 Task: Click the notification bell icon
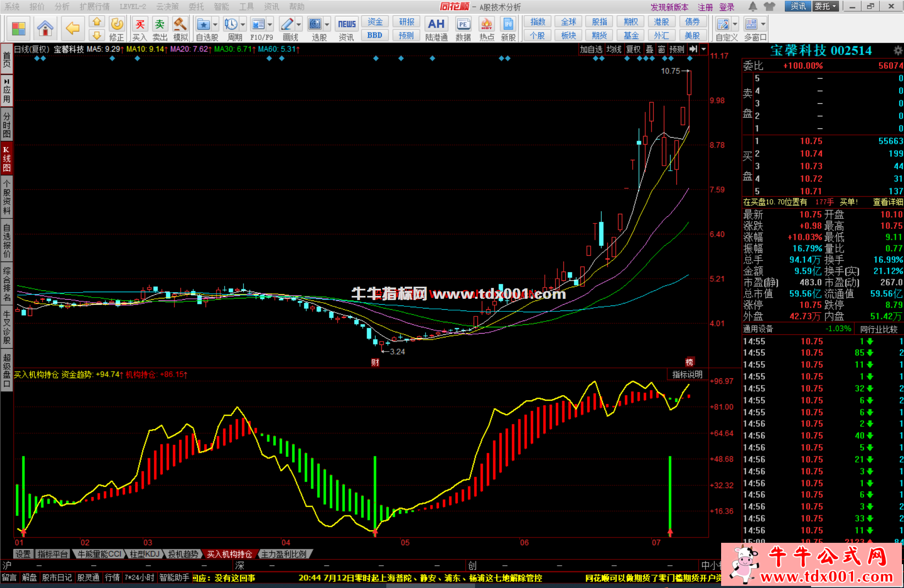tap(753, 6)
